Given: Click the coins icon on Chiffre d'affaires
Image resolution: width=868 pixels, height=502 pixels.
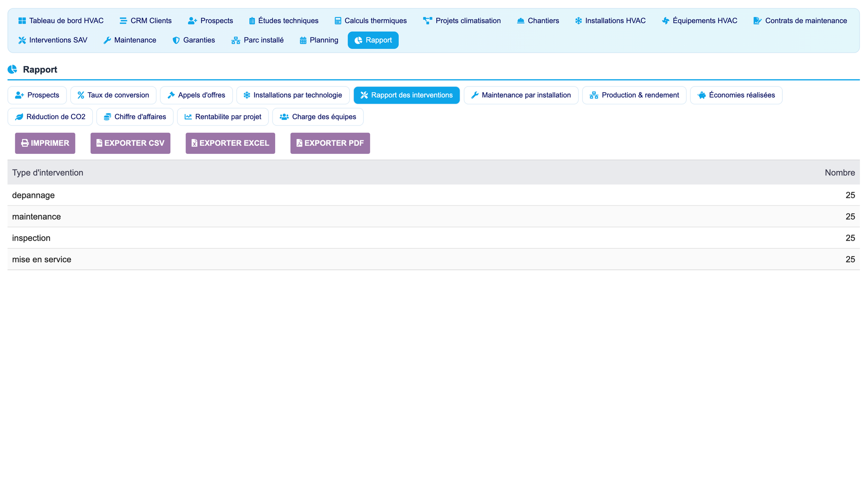Looking at the screenshot, I should tap(107, 117).
